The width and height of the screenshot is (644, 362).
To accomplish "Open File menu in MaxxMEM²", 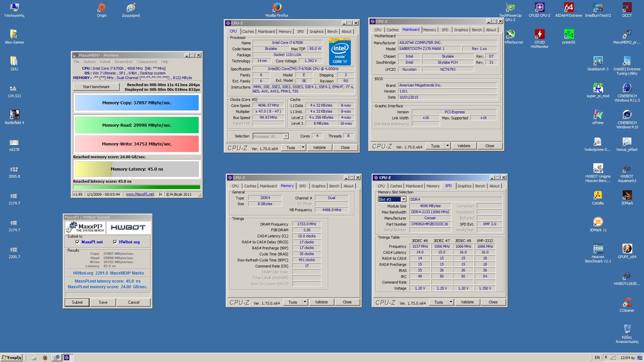I will point(76,62).
